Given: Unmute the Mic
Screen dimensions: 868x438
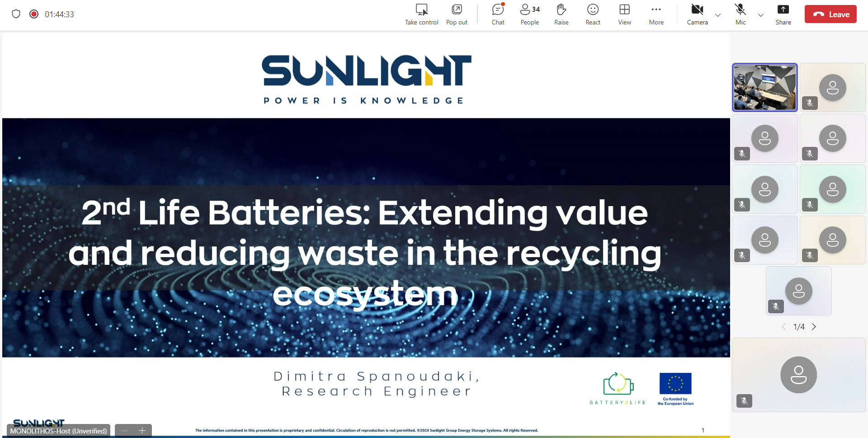Looking at the screenshot, I should click(740, 14).
